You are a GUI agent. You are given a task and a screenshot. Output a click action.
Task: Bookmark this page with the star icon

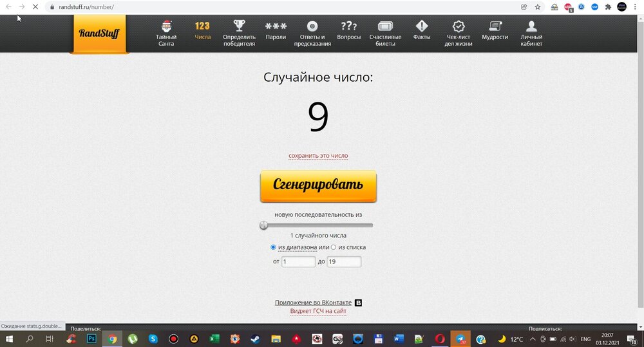pos(538,7)
